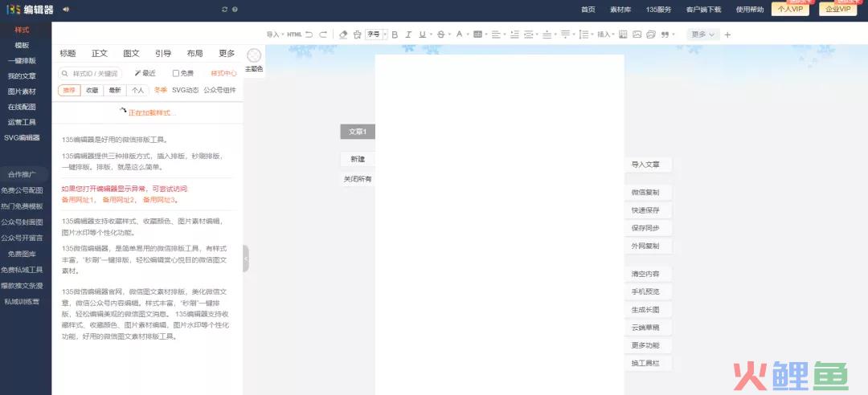Go to 我的文章 in sidebar

click(x=23, y=76)
